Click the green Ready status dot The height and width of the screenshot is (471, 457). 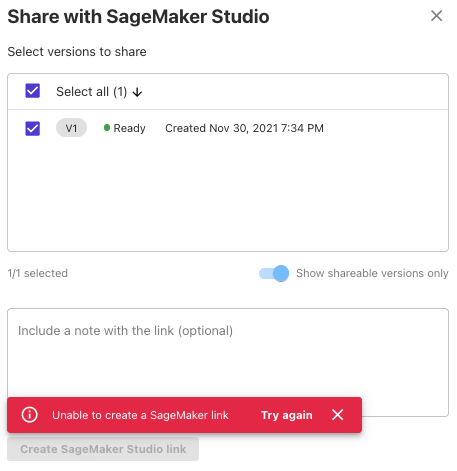107,128
